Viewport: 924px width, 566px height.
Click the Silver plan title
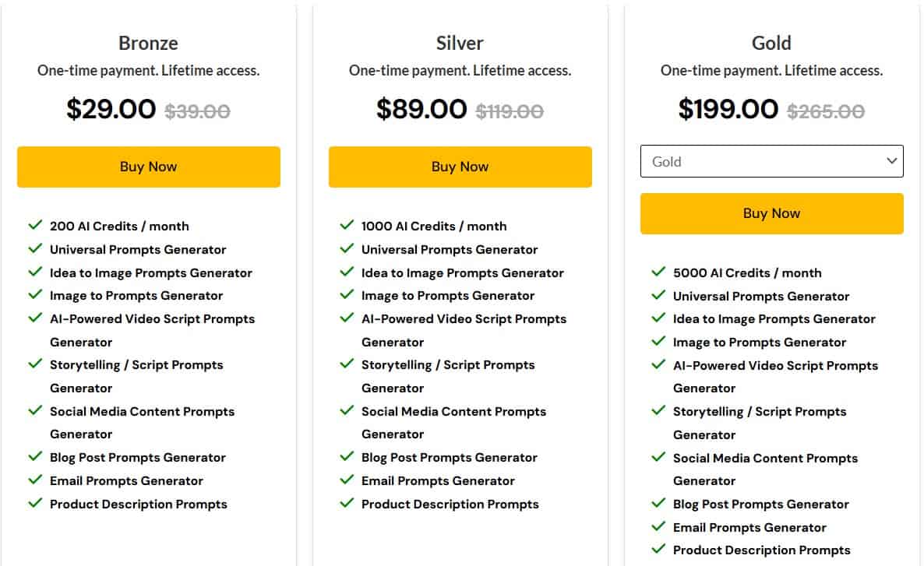coord(460,43)
